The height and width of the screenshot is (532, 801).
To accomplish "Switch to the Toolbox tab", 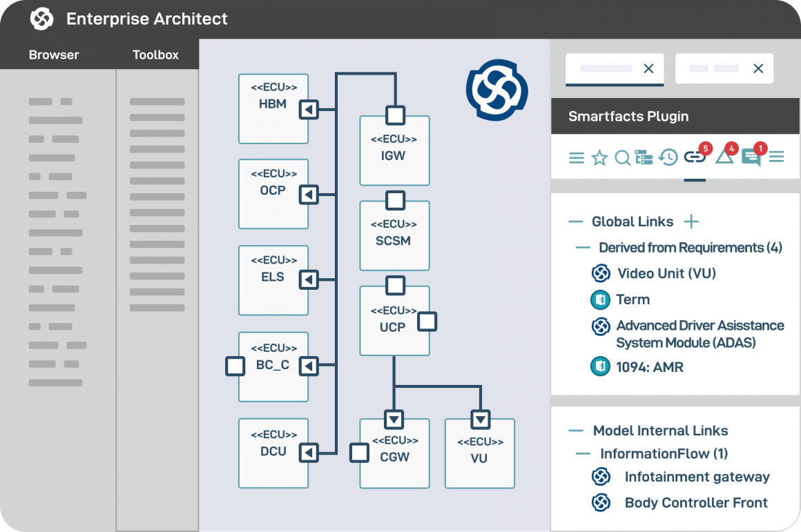I will pyautogui.click(x=155, y=55).
